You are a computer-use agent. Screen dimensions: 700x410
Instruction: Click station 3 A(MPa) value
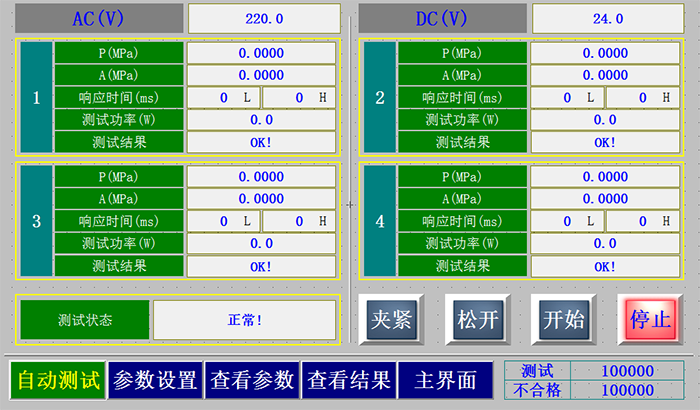click(x=261, y=199)
